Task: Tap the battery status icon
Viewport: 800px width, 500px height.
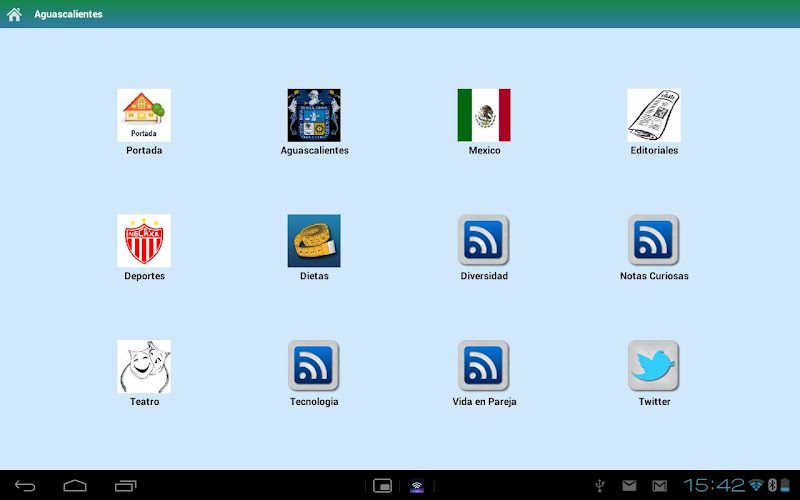Action: tap(785, 485)
